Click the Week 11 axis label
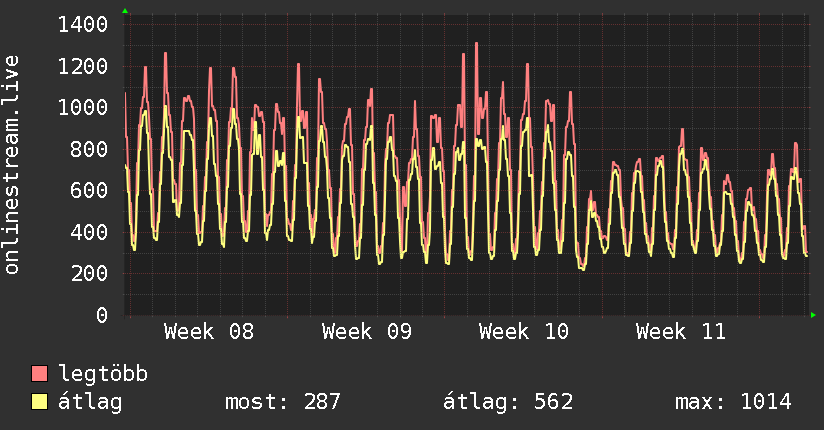 tap(681, 332)
